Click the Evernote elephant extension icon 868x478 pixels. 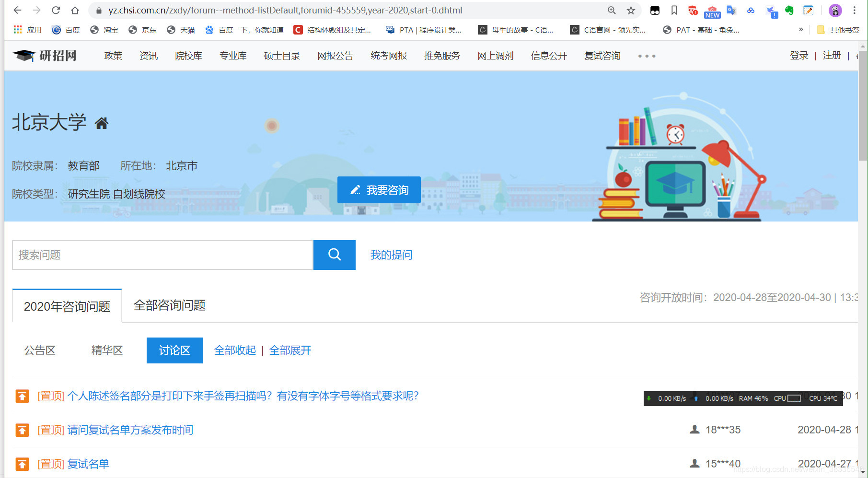pos(789,10)
